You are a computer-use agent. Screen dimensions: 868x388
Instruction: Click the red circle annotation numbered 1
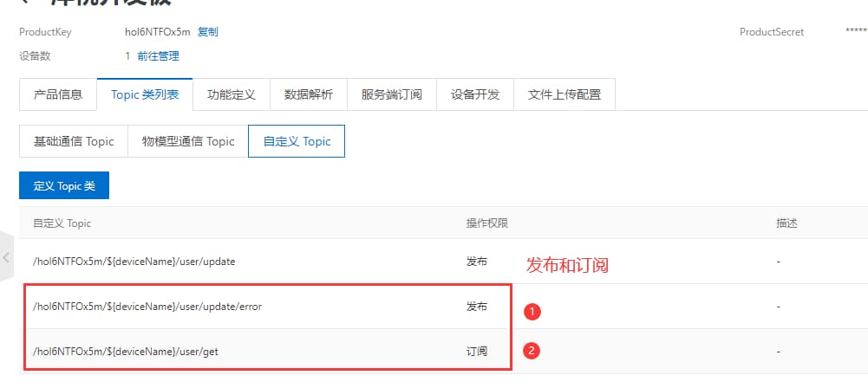click(533, 310)
